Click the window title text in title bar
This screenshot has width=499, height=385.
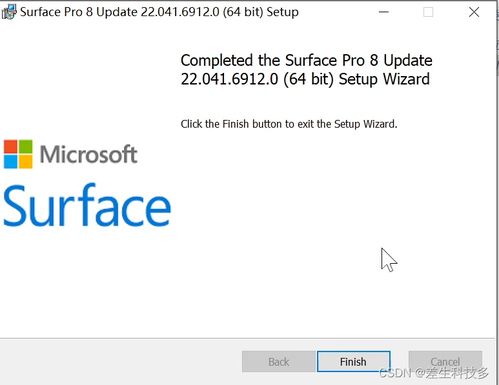click(x=159, y=12)
